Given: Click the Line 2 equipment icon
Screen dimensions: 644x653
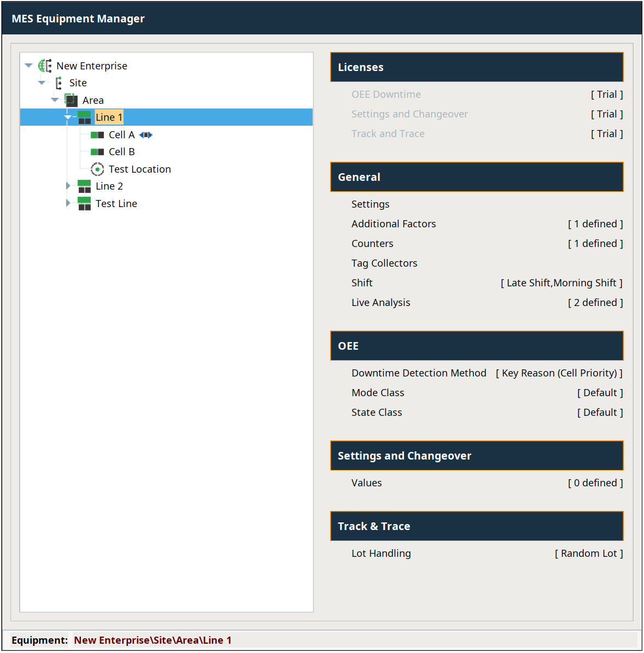Looking at the screenshot, I should (84, 186).
